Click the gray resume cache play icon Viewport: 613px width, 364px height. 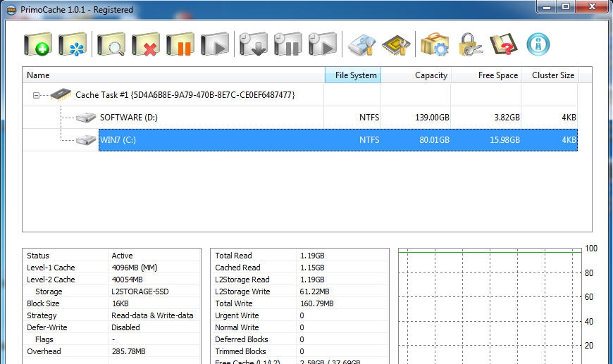(x=215, y=44)
